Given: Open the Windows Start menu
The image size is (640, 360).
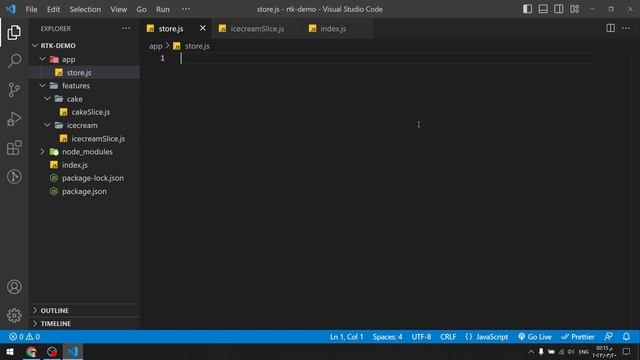Looking at the screenshot, I should click(10, 351).
